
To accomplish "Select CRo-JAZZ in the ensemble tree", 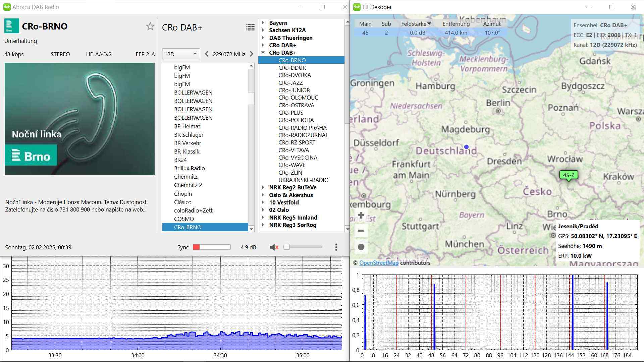I will (x=290, y=83).
